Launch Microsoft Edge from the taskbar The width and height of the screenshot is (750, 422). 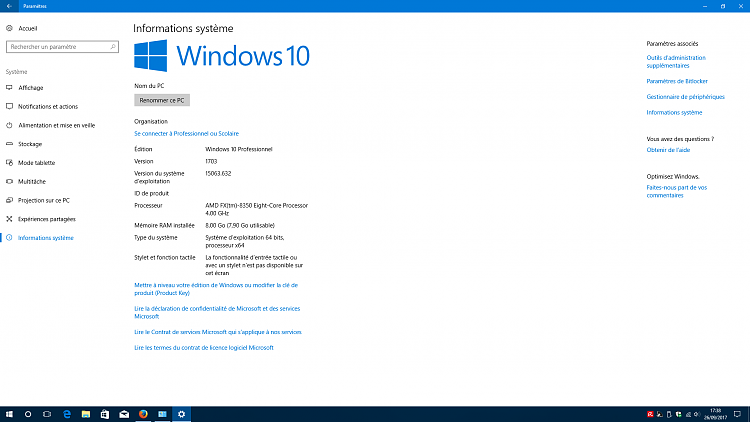(x=66, y=414)
